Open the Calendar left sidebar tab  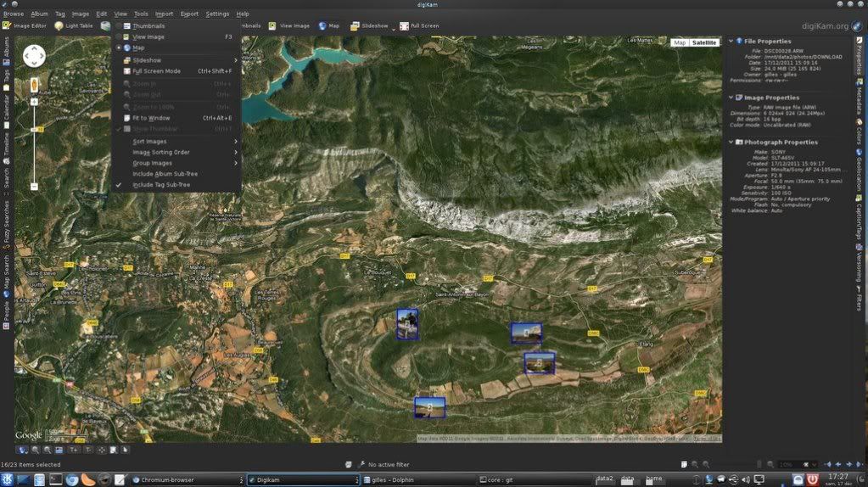coord(6,111)
